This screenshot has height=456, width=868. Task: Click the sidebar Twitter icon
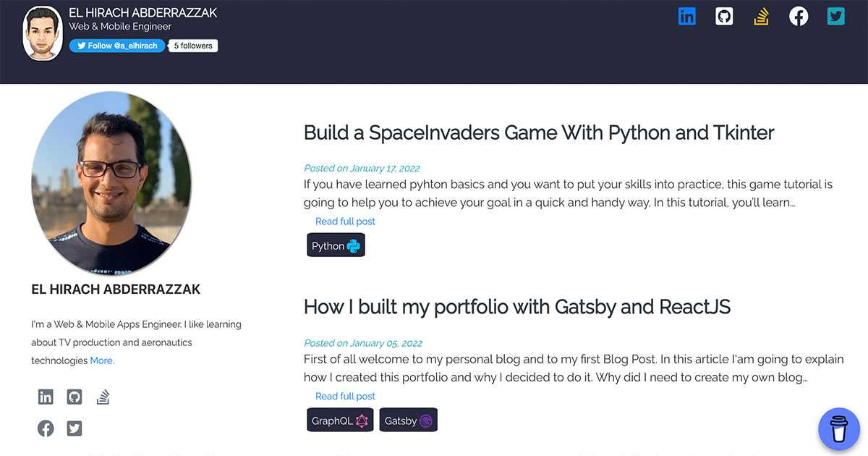[x=75, y=428]
